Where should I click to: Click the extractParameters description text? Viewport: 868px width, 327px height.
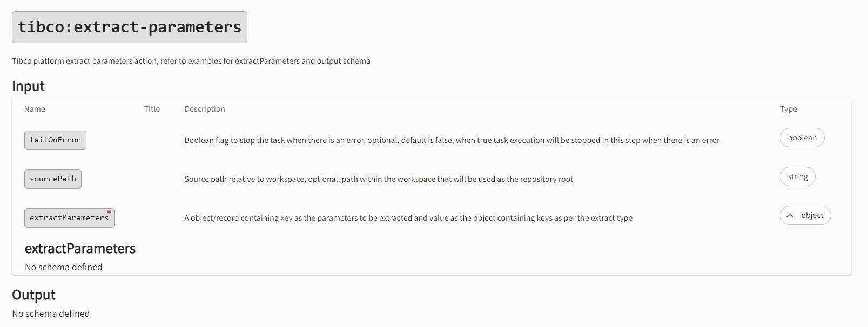click(x=408, y=218)
